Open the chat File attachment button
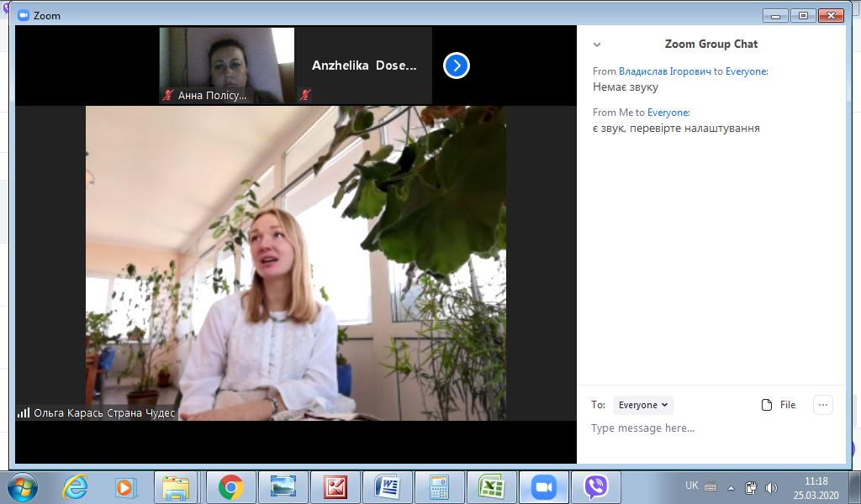The height and width of the screenshot is (504, 861). [x=779, y=405]
